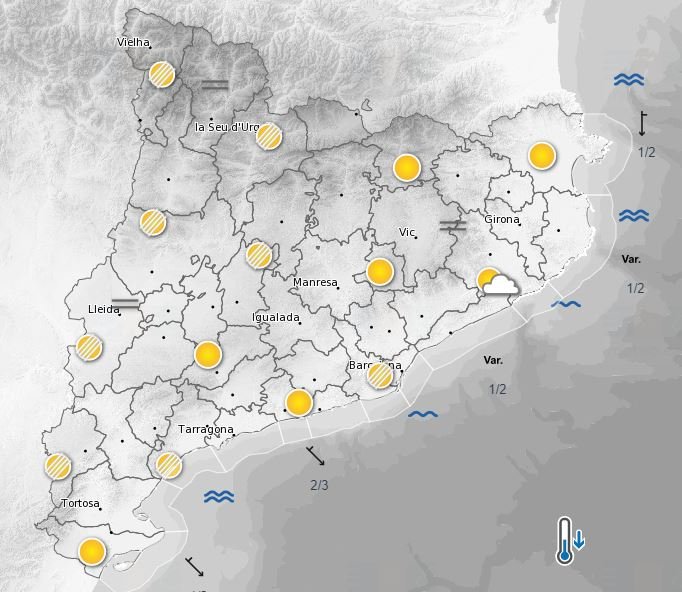Click the hazy sun southwest of Lleida
The width and height of the screenshot is (682, 592).
coord(89,348)
